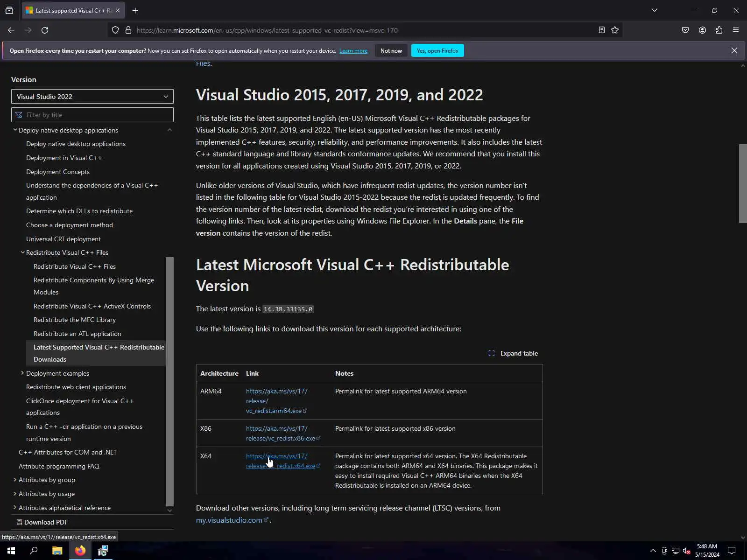Reload the current page
This screenshot has height=560, width=747.
[x=45, y=30]
